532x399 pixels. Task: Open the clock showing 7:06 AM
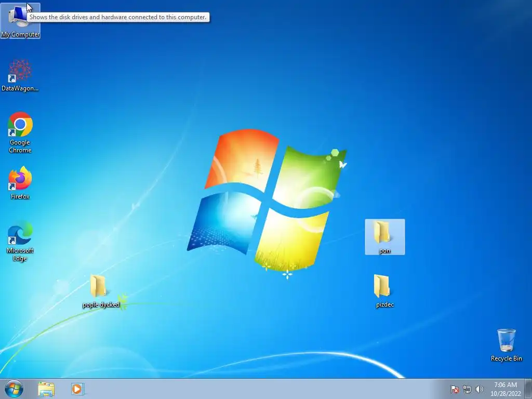click(506, 389)
